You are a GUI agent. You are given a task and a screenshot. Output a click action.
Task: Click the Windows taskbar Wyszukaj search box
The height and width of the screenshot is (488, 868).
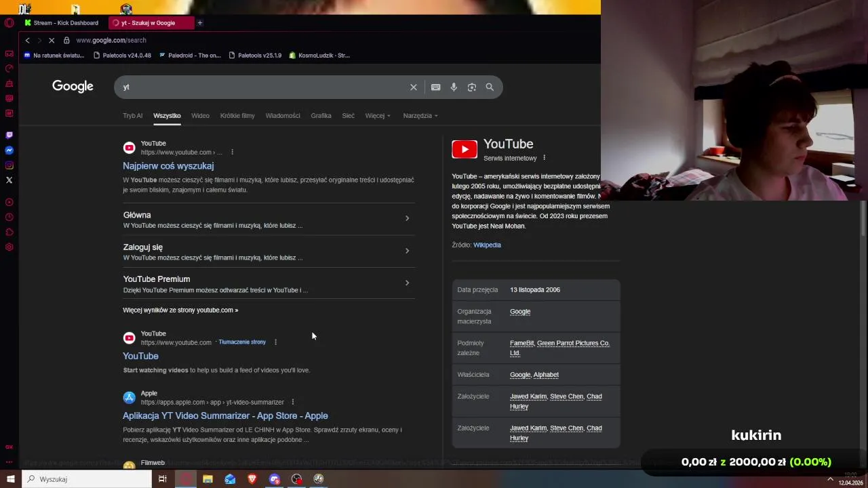[86, 479]
